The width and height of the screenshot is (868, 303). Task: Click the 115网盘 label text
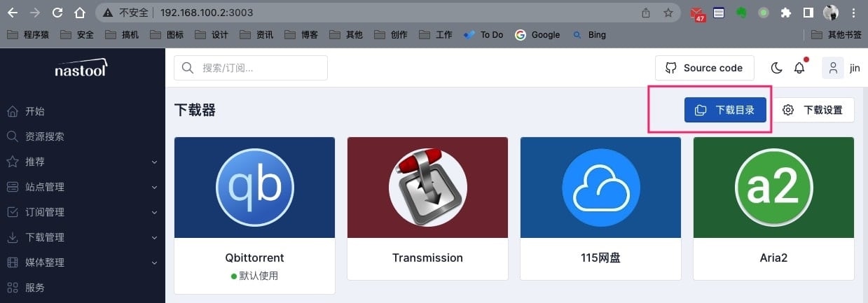(600, 258)
